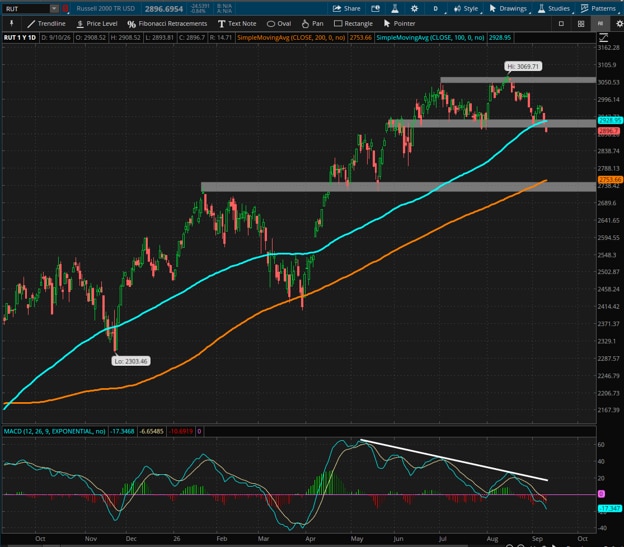Switch to the Pointer tool
624x547 pixels.
pos(399,23)
